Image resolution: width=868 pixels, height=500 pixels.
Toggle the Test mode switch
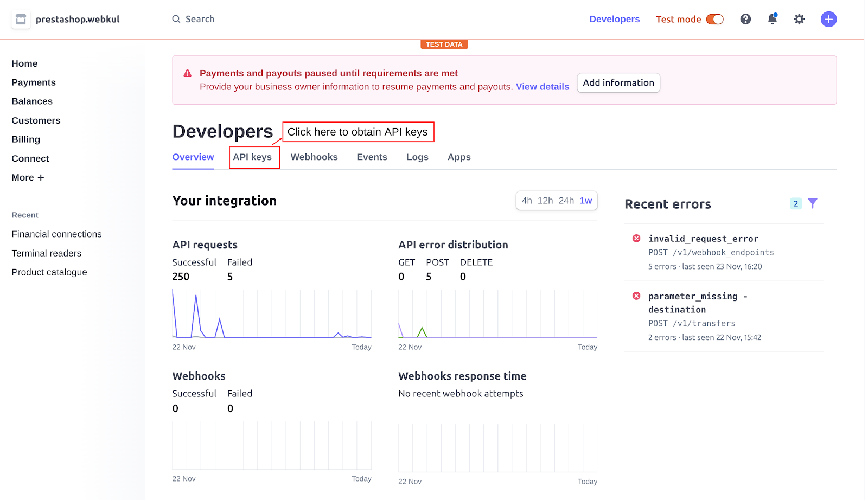tap(715, 19)
